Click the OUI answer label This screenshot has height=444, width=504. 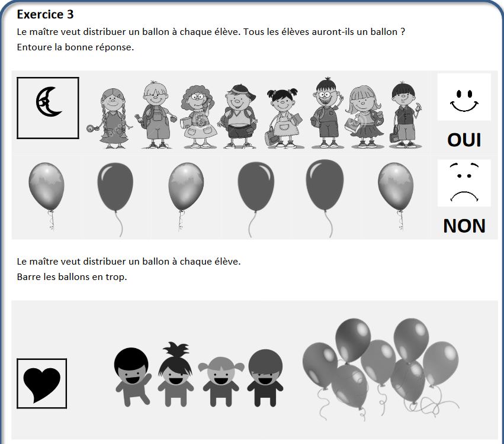click(464, 140)
